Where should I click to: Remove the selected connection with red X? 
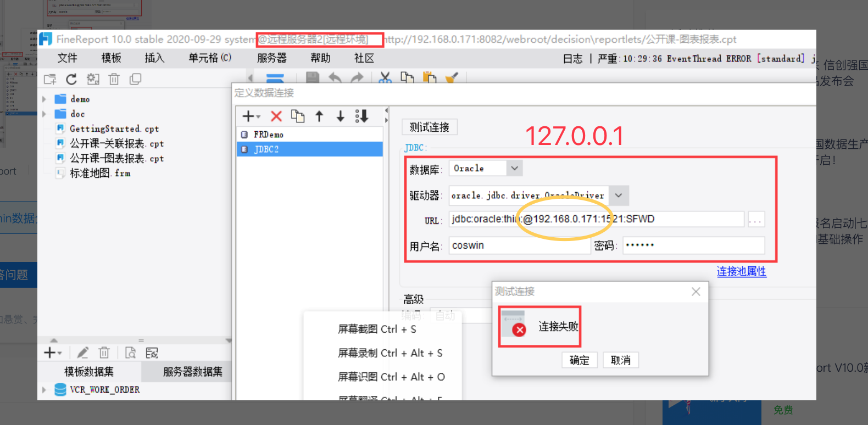pyautogui.click(x=276, y=116)
